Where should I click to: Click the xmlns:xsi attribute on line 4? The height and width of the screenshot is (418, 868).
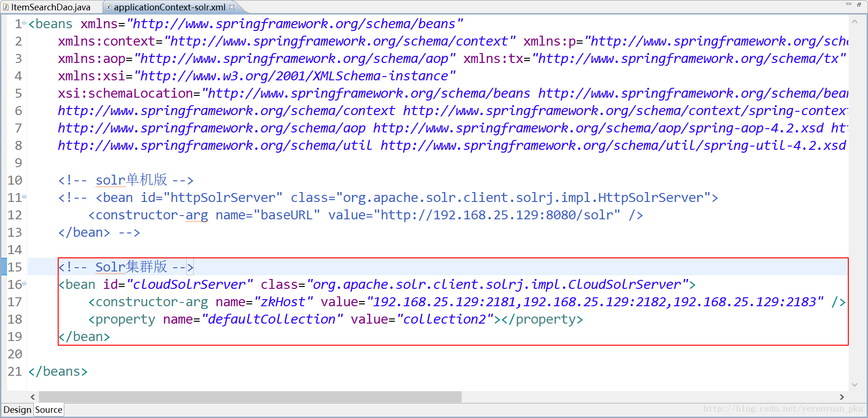(257, 76)
